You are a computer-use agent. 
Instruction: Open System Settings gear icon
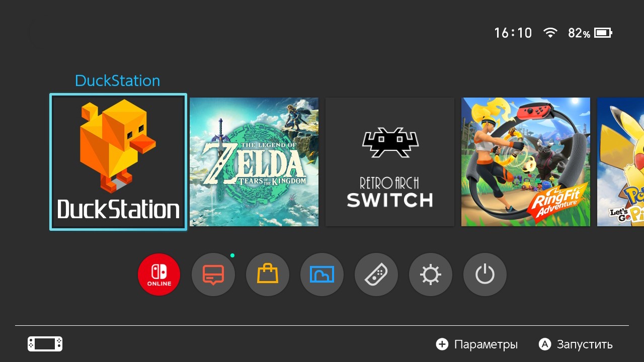(431, 275)
